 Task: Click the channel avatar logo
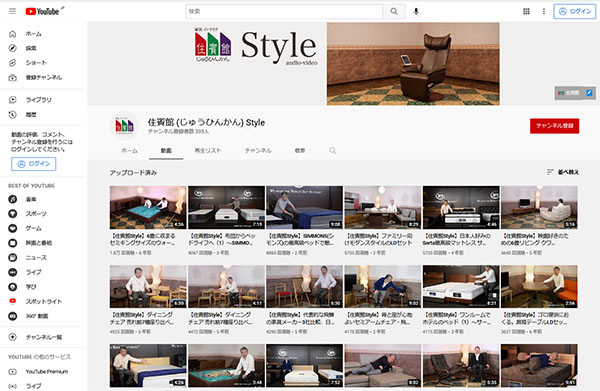pyautogui.click(x=124, y=125)
